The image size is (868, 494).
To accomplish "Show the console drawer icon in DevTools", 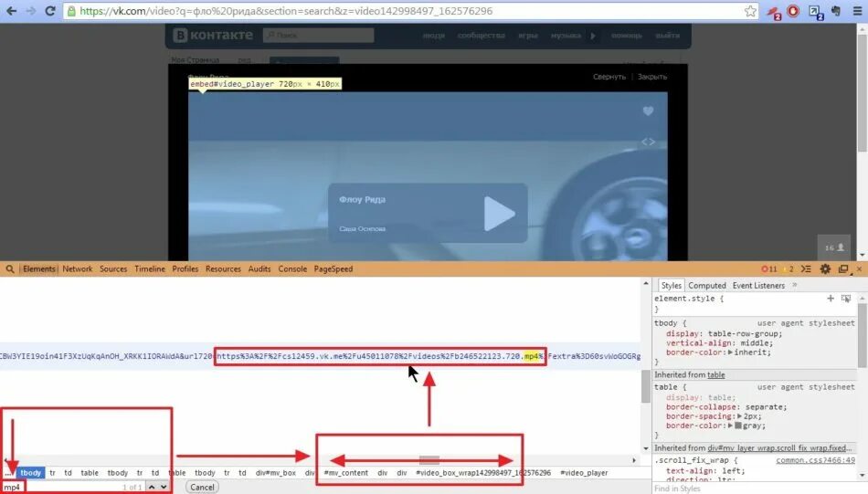I will click(806, 268).
